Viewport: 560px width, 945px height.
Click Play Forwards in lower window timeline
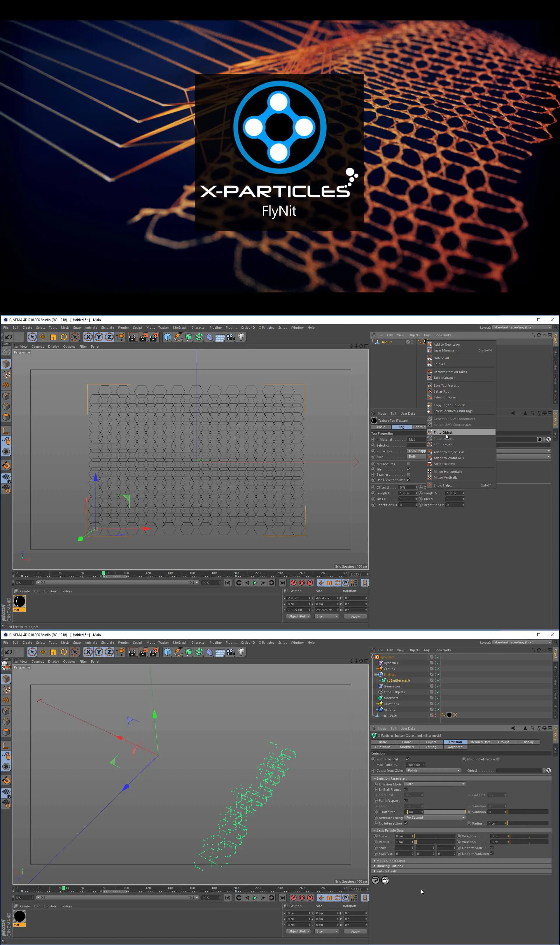[x=255, y=898]
